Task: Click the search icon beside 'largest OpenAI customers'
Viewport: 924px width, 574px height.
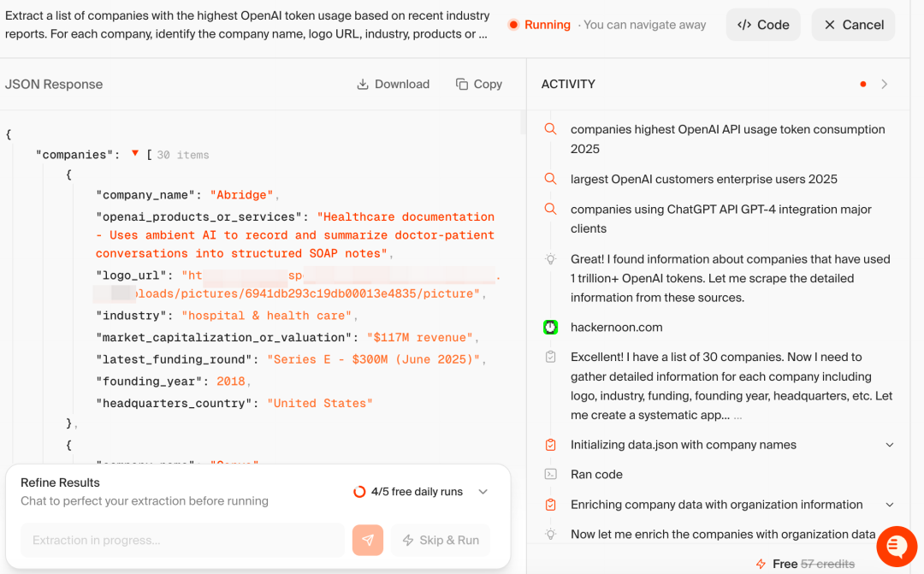Action: click(550, 179)
